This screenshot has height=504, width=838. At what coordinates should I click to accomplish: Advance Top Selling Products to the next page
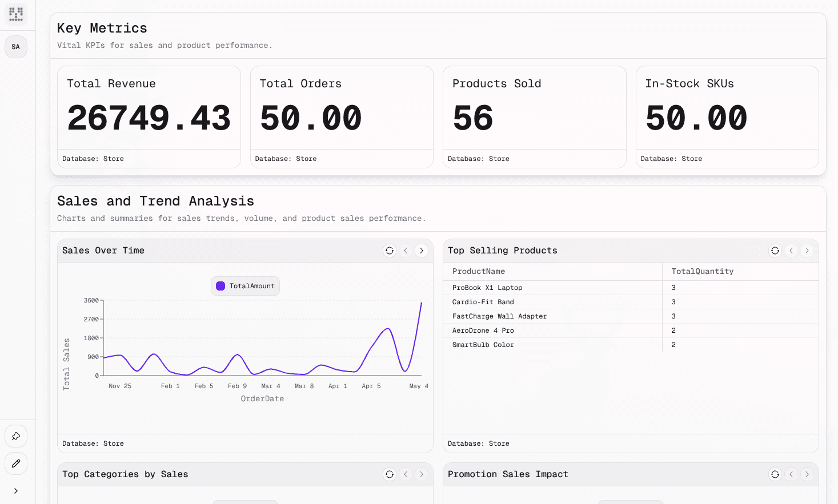tap(807, 251)
